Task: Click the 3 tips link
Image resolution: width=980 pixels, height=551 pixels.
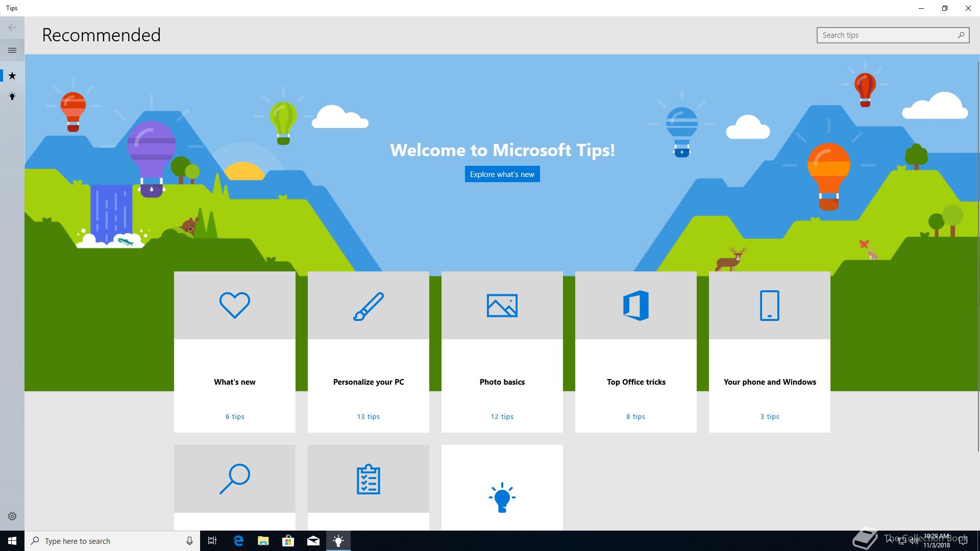Action: 770,417
